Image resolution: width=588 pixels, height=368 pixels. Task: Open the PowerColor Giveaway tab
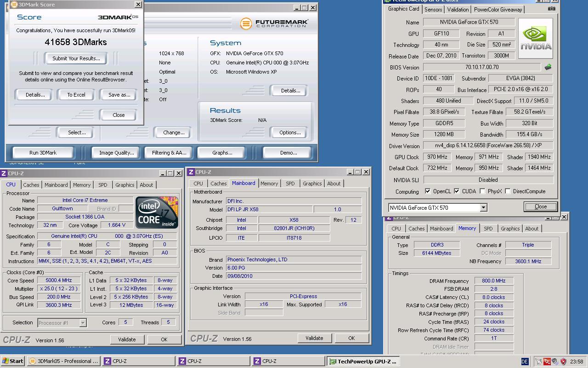coord(498,10)
